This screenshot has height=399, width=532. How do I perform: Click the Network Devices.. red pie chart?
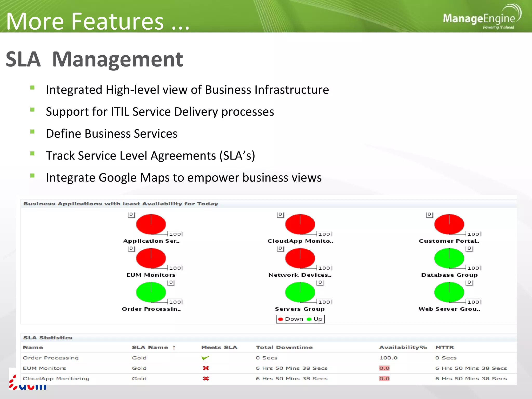click(x=300, y=258)
